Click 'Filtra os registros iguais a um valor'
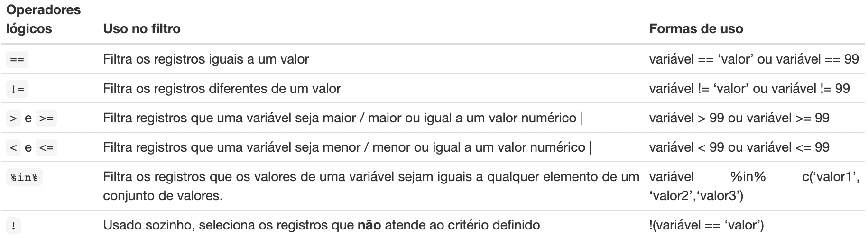Screen dimensions: 868x238 (206, 59)
